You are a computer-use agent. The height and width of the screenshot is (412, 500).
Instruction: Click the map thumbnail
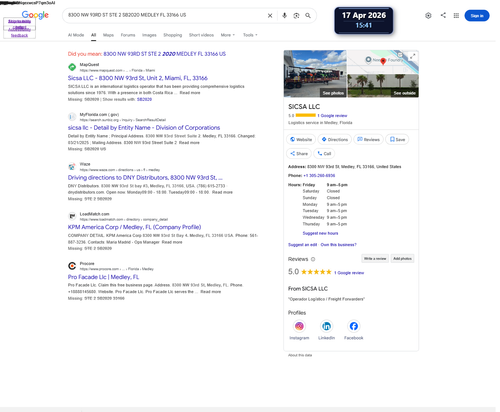383,62
